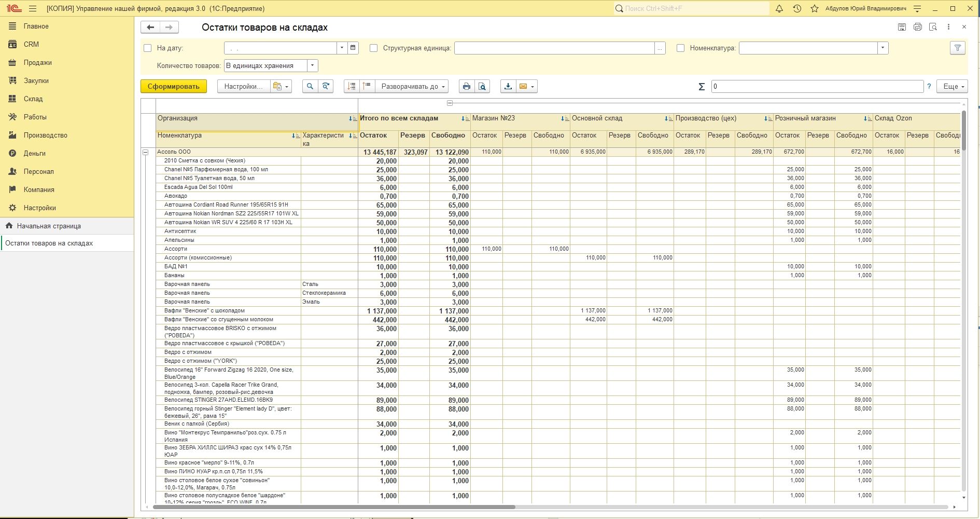This screenshot has width=980, height=519.
Task: Send report by email envelope icon
Action: (523, 86)
